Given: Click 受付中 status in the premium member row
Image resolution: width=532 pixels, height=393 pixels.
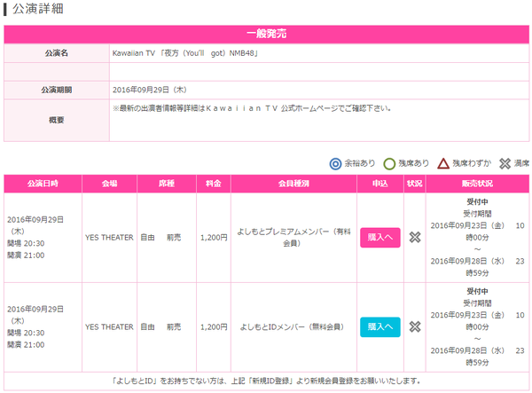Looking at the screenshot, I should click(x=477, y=202).
